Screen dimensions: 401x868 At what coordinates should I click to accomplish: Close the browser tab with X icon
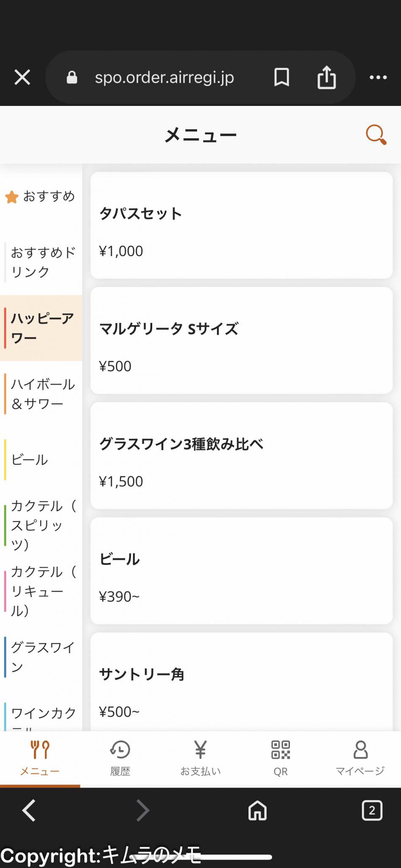pos(22,77)
